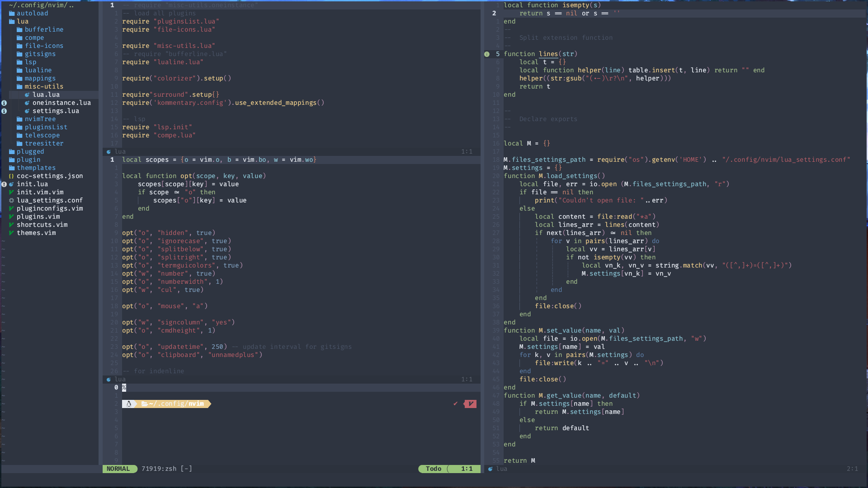
Task: Click the folder icon of misc-utils
Action: coord(20,86)
